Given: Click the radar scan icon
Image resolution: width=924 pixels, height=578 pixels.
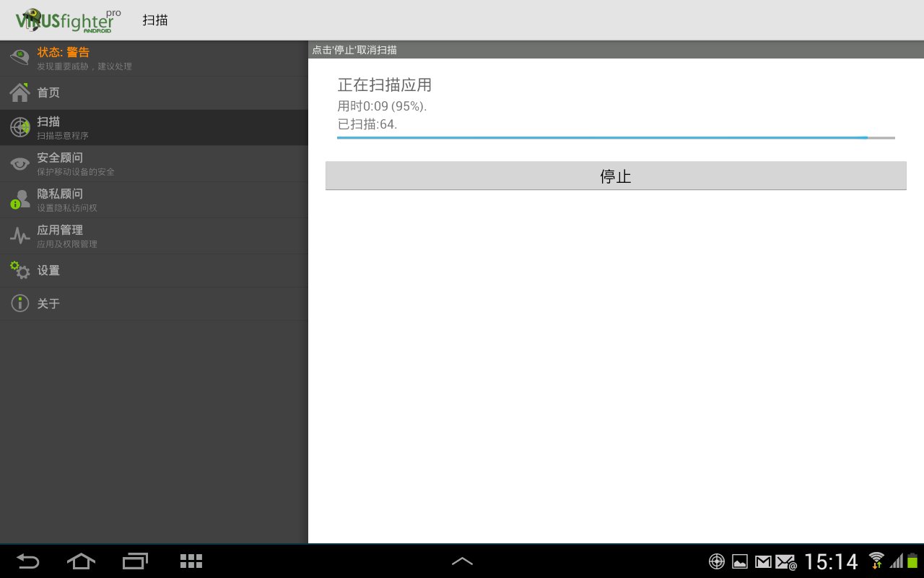Looking at the screenshot, I should (19, 128).
